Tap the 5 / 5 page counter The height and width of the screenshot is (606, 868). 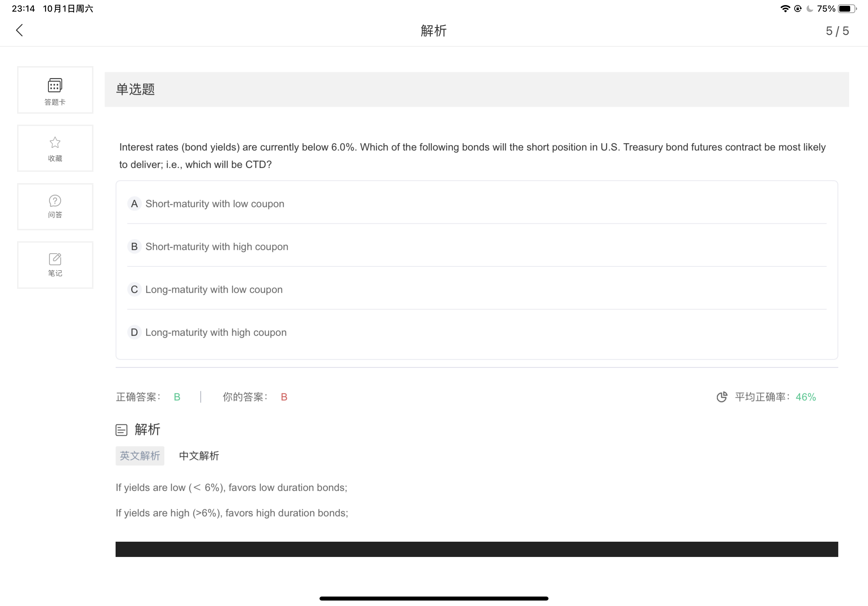coord(837,31)
